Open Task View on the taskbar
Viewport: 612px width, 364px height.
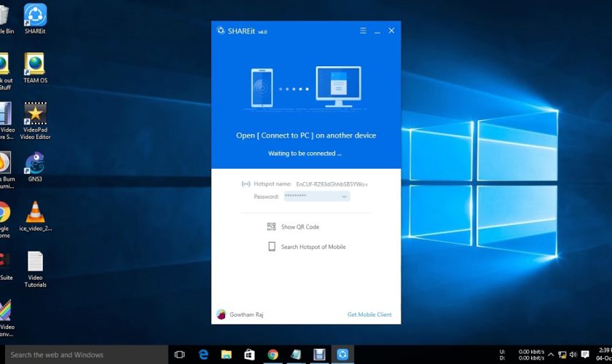179,355
